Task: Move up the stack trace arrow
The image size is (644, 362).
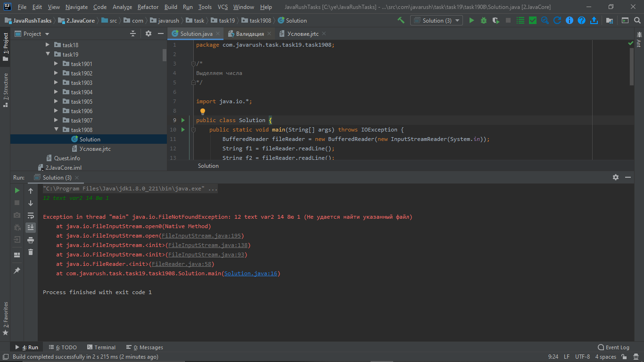Action: 31,191
